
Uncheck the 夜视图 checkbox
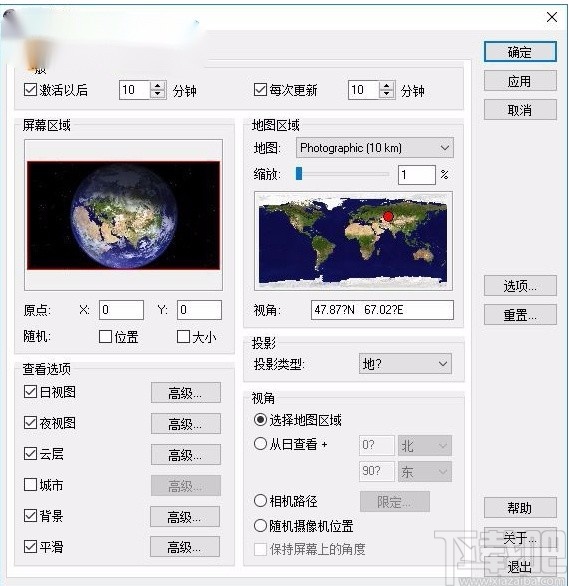pos(30,423)
